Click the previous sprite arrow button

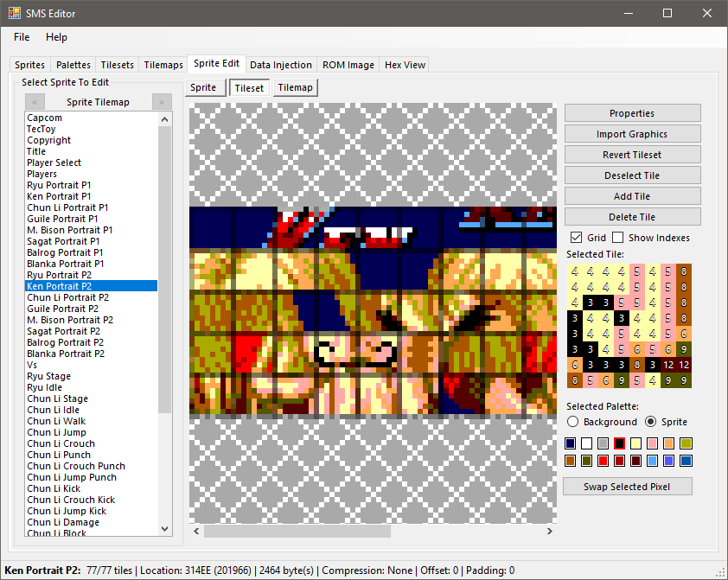(x=35, y=102)
